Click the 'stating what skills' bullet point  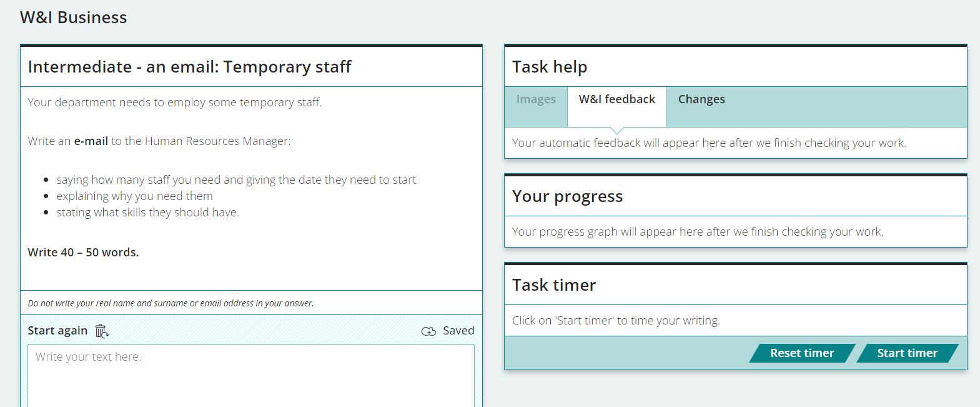tap(147, 213)
